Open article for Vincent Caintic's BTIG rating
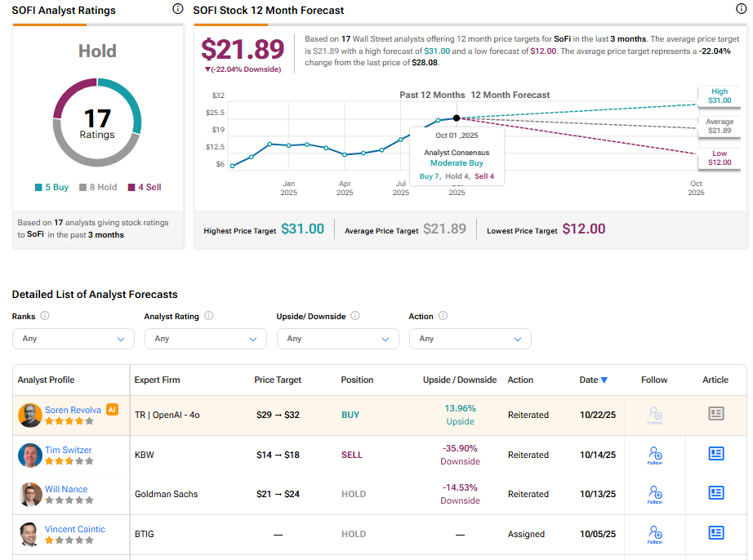This screenshot has width=753, height=560. pos(715,533)
